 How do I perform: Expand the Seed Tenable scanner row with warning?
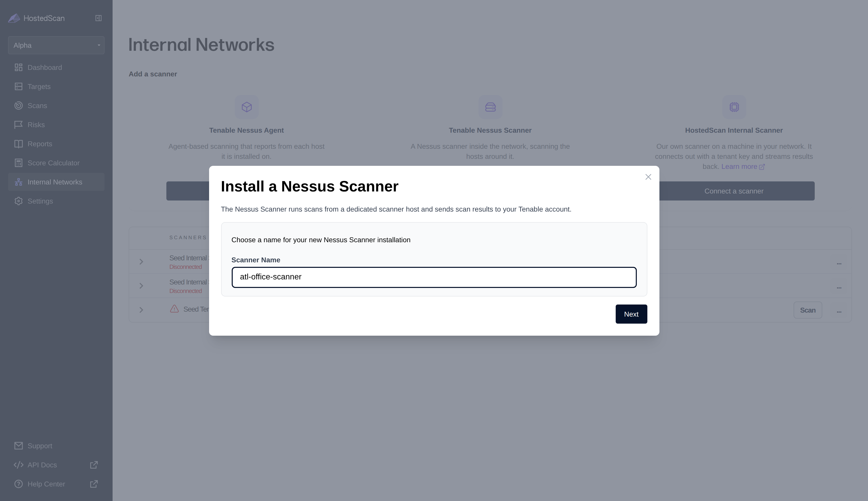141,310
